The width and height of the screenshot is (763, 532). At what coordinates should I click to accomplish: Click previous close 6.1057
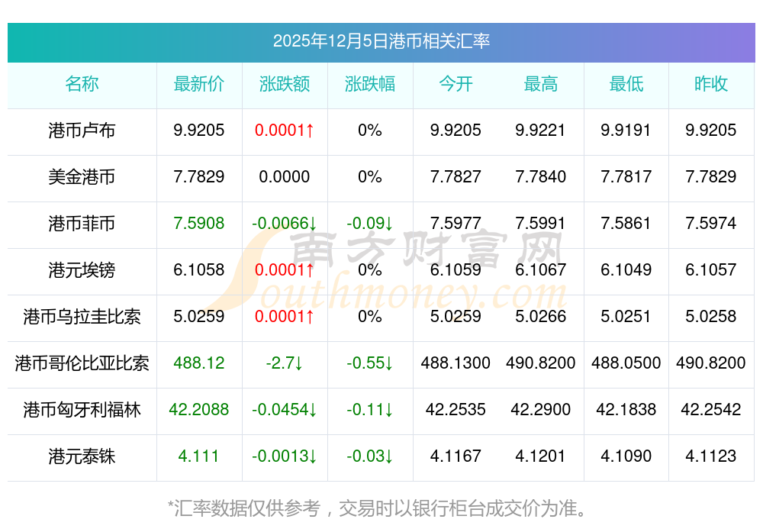(711, 270)
